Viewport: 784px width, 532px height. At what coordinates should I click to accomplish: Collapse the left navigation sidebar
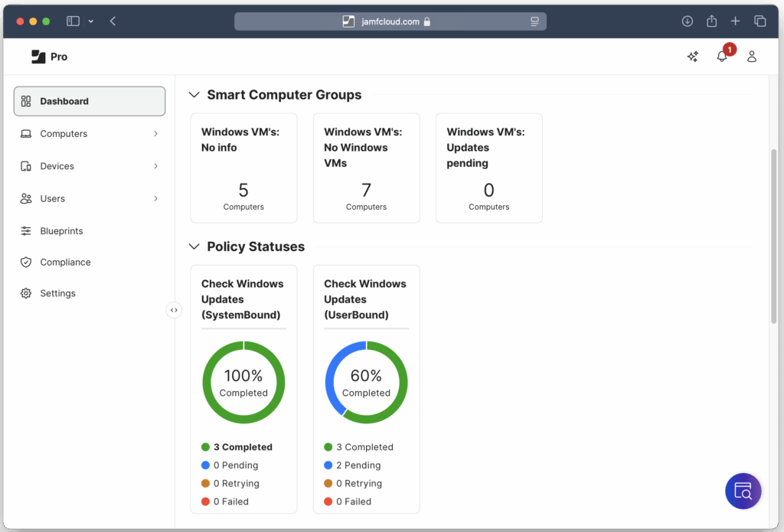click(x=174, y=310)
